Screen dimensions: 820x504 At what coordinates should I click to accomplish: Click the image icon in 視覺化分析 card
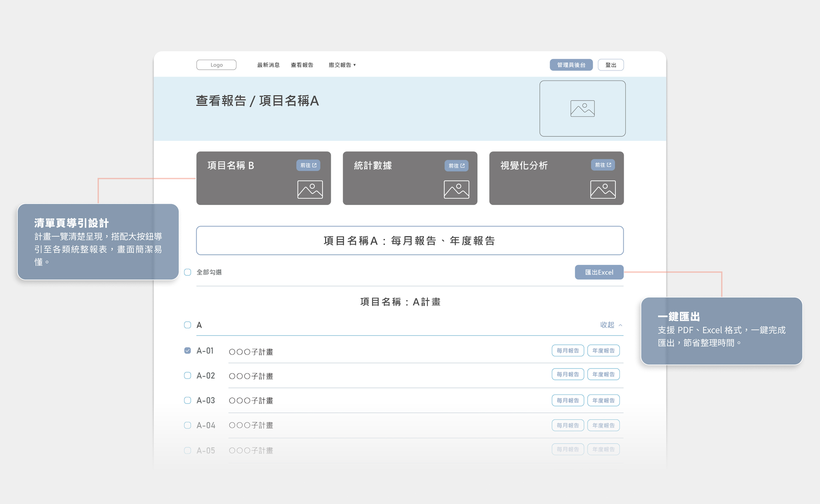603,189
